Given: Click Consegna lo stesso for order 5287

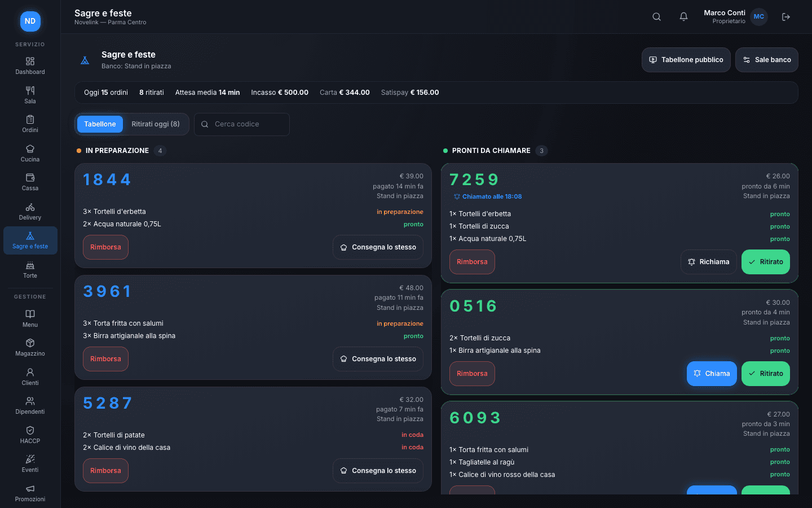Looking at the screenshot, I should click(x=378, y=471).
